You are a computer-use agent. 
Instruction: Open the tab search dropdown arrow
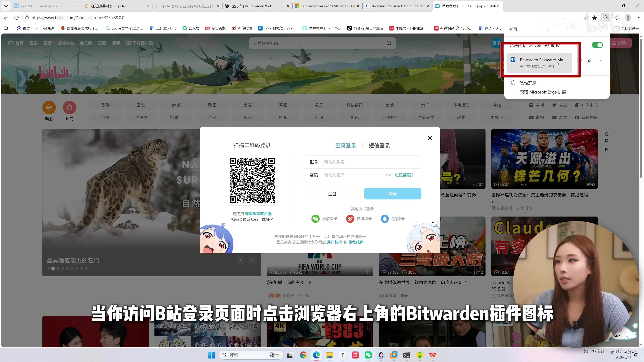coord(6,6)
